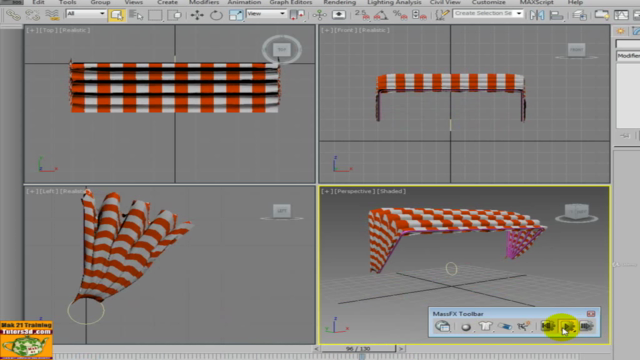
Task: Click the Edit Named Selection Sets icon
Action: (442, 16)
